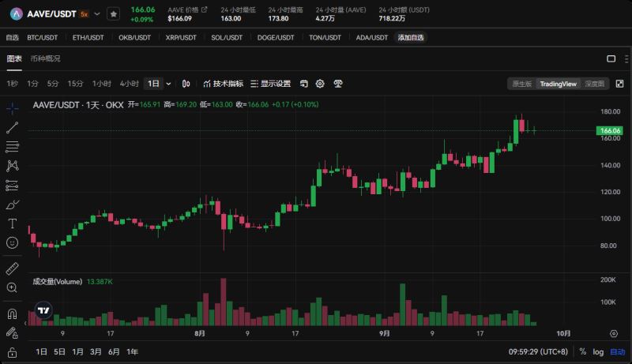Select the ruler measure tool
This screenshot has width=632, height=364.
point(12,268)
